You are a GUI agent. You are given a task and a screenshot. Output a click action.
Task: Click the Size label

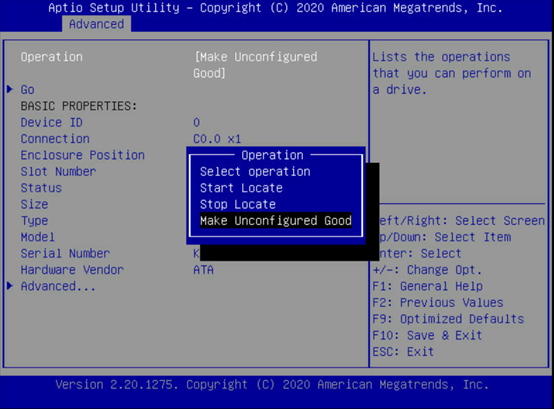(34, 204)
